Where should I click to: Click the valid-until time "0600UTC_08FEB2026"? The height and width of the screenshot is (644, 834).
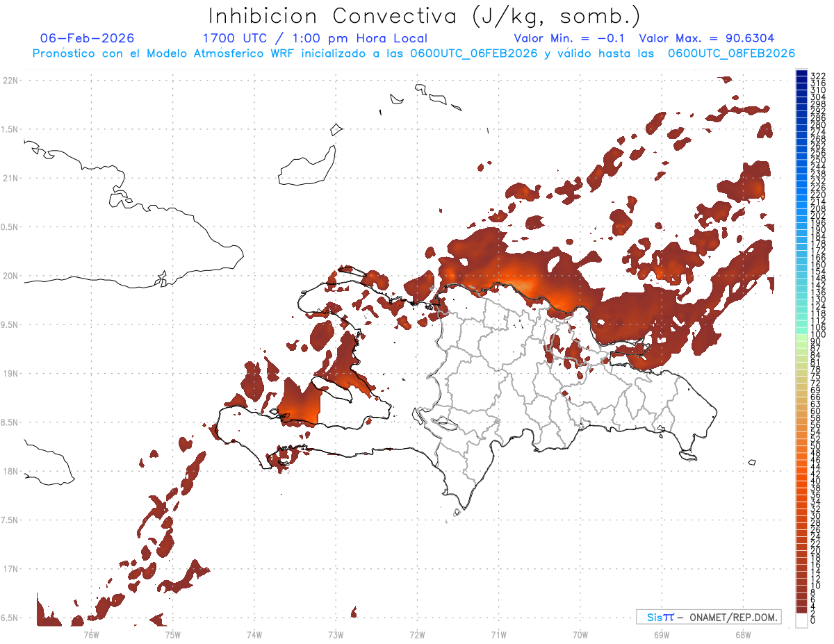pyautogui.click(x=732, y=53)
